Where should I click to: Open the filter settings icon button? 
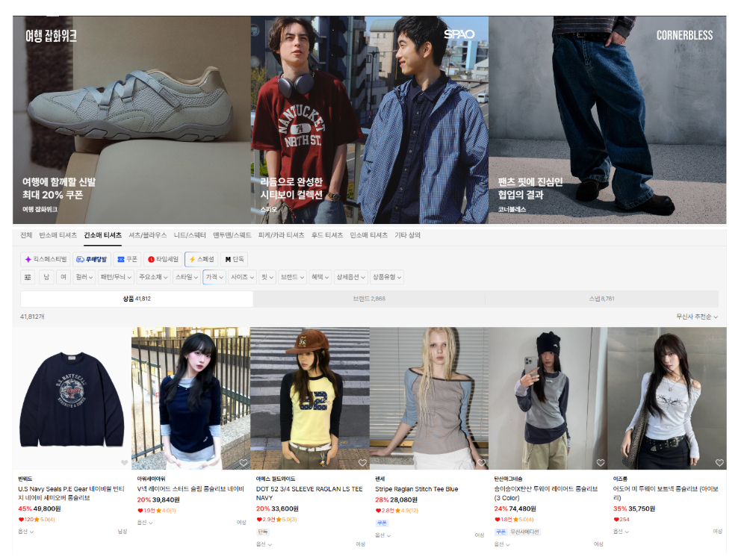(28, 277)
